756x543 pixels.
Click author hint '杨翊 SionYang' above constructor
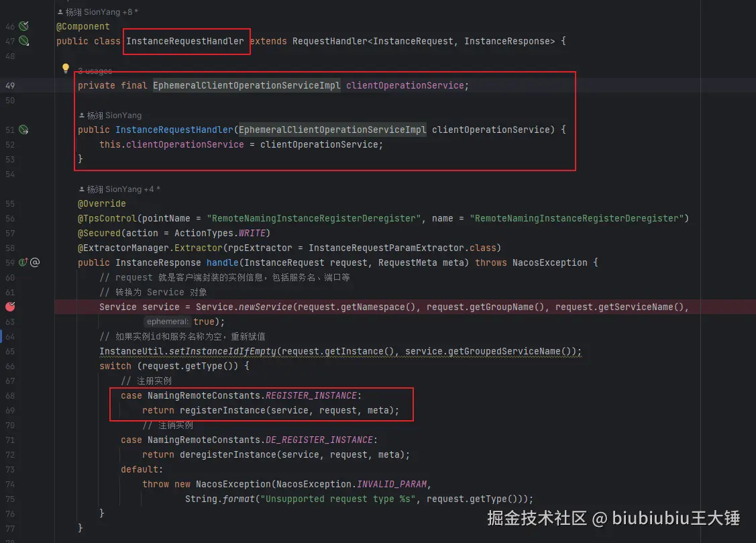[111, 115]
